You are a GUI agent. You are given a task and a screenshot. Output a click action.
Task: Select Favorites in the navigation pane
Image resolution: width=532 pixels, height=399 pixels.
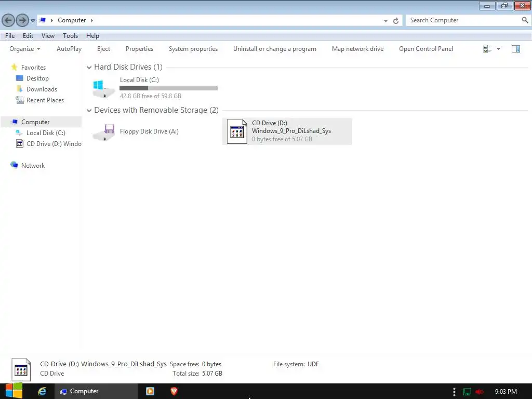coord(33,68)
